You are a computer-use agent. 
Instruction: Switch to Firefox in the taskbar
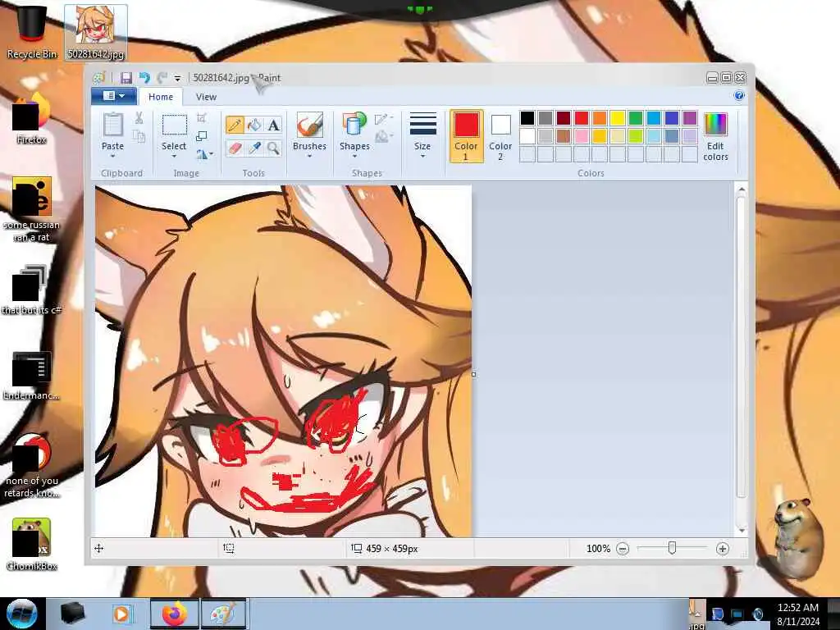pyautogui.click(x=174, y=614)
